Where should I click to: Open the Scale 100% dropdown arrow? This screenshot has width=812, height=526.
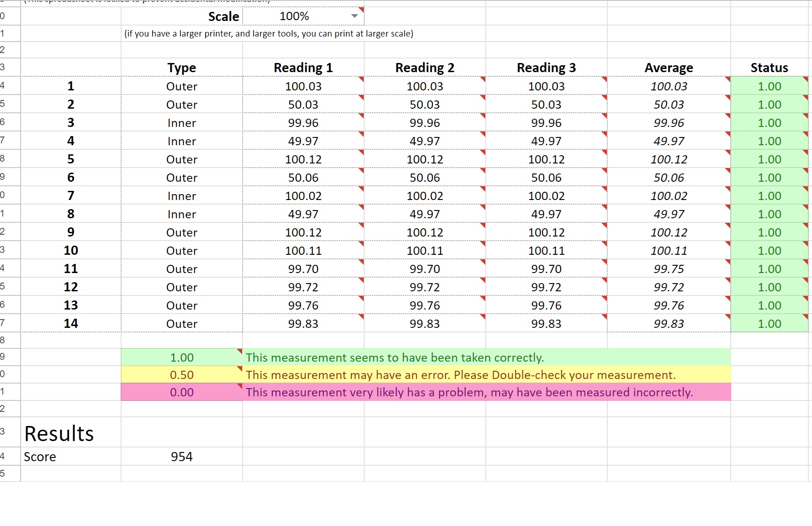(x=354, y=16)
